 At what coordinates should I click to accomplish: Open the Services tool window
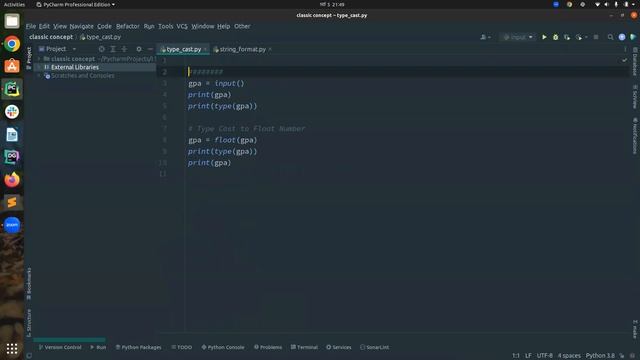tap(339, 347)
